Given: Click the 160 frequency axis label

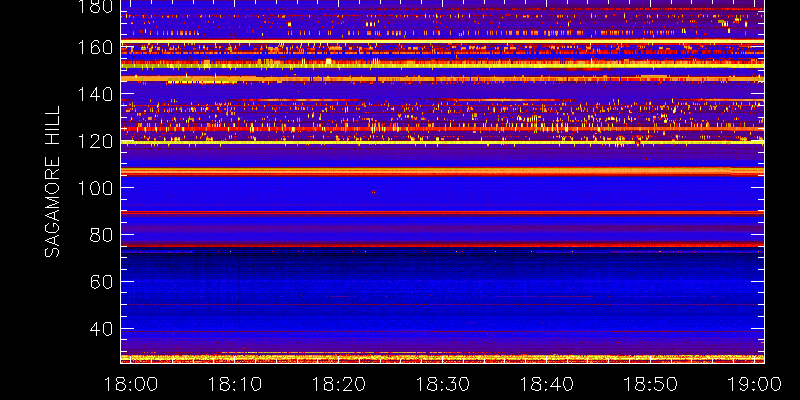Looking at the screenshot, I should click(x=95, y=48).
